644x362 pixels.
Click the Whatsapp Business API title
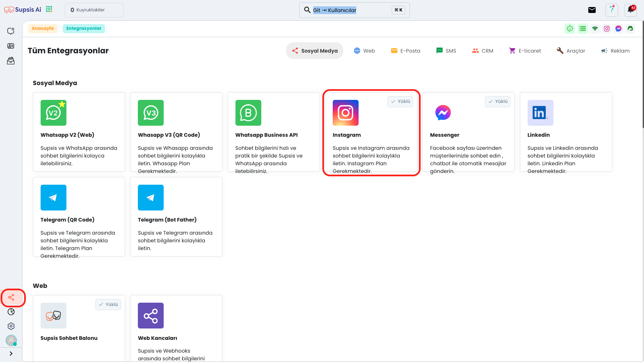coord(266,135)
